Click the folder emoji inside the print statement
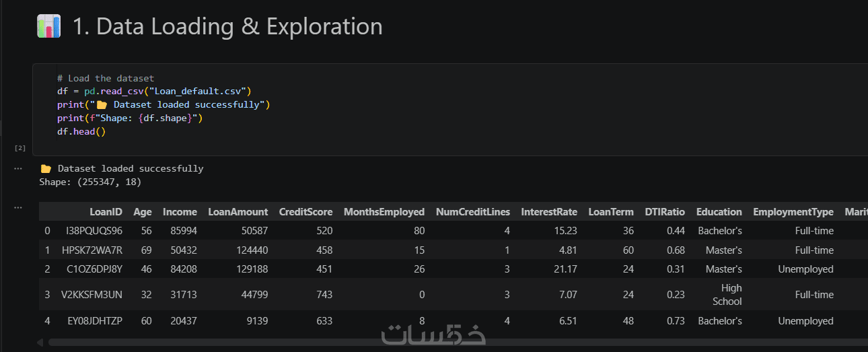Screen dimensions: 868x352 click(x=102, y=105)
